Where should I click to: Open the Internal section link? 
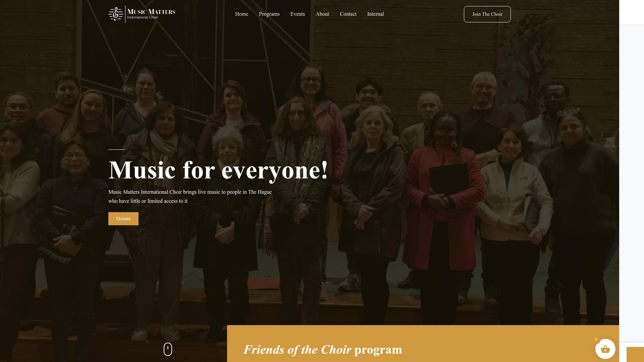pyautogui.click(x=375, y=14)
